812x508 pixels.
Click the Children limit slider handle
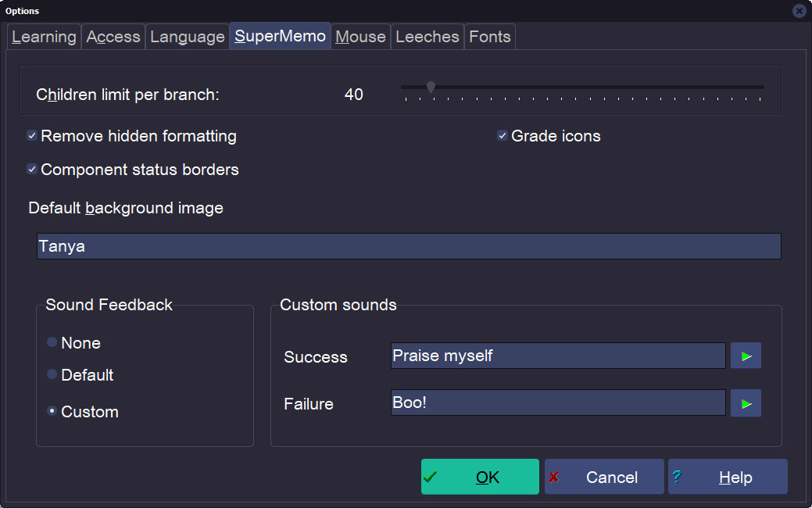[431, 88]
